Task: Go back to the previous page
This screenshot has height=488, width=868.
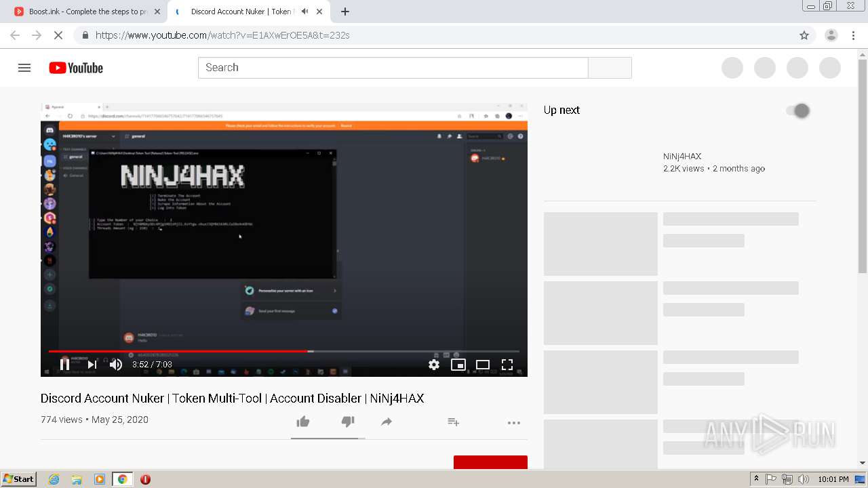Action: click(15, 35)
